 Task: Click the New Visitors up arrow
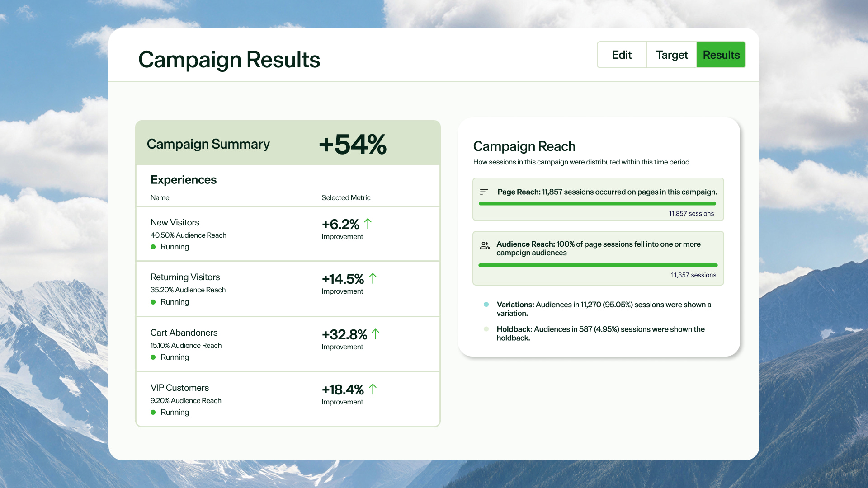pos(368,224)
